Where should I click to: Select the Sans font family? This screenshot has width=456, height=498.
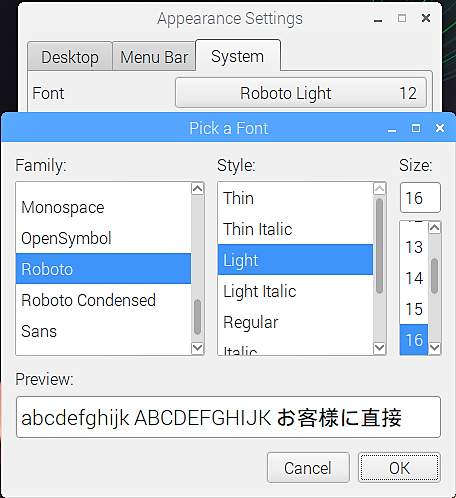click(103, 331)
